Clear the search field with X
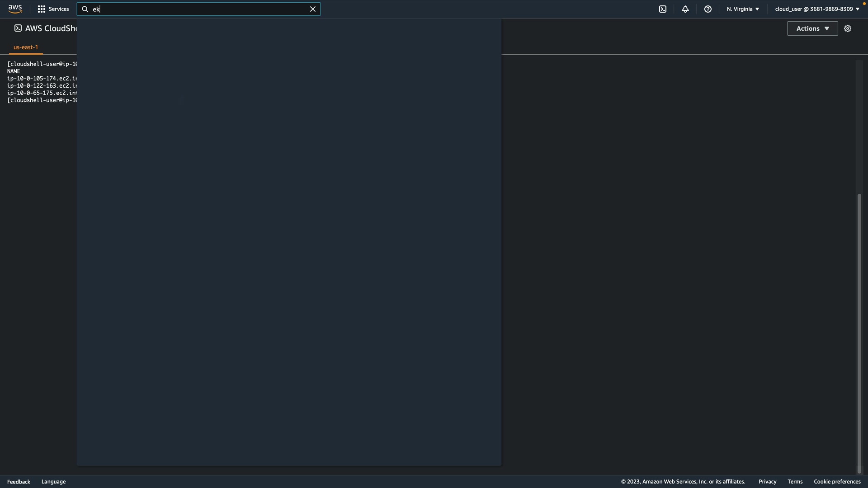Viewport: 868px width, 488px height. 312,9
